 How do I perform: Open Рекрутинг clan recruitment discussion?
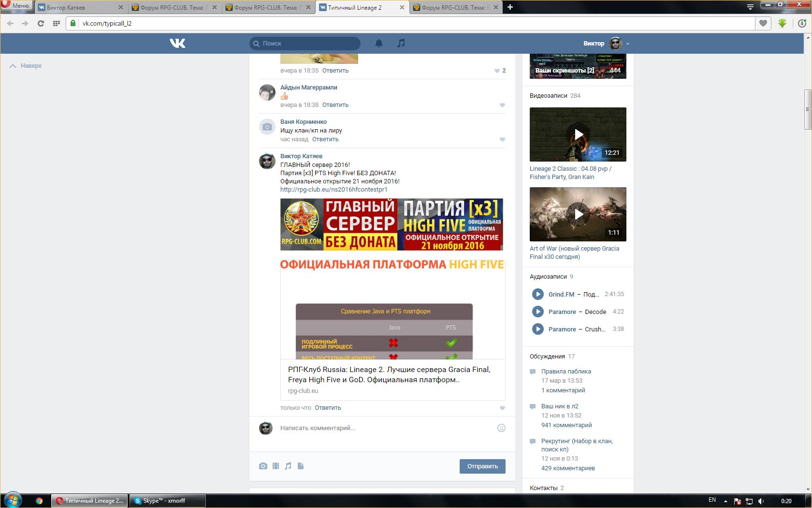tap(577, 445)
